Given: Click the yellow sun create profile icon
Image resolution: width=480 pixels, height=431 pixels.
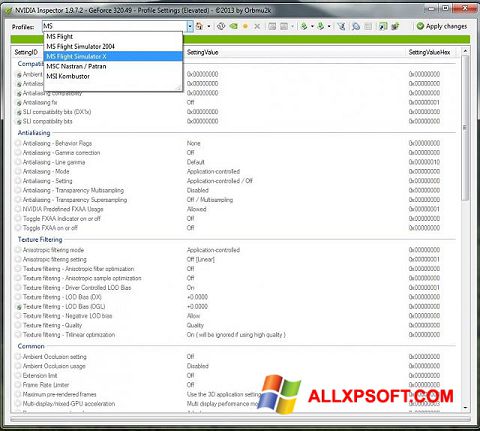Looking at the screenshot, I should pyautogui.click(x=245, y=26).
